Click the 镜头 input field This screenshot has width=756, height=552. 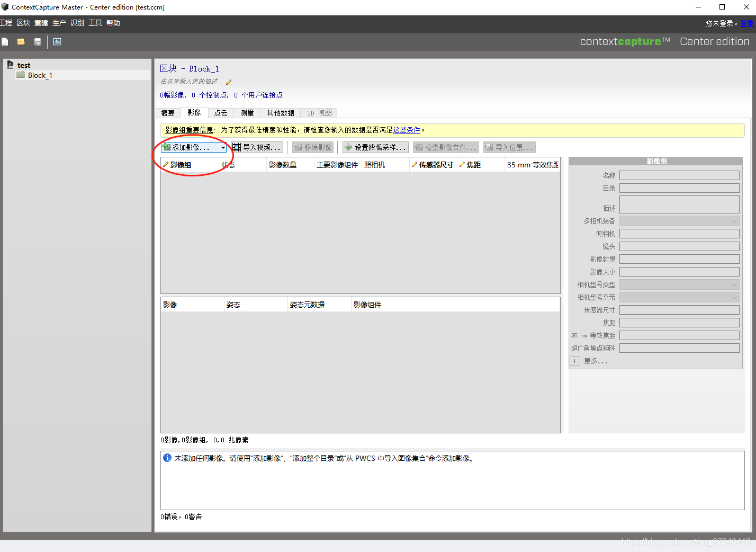[679, 246]
